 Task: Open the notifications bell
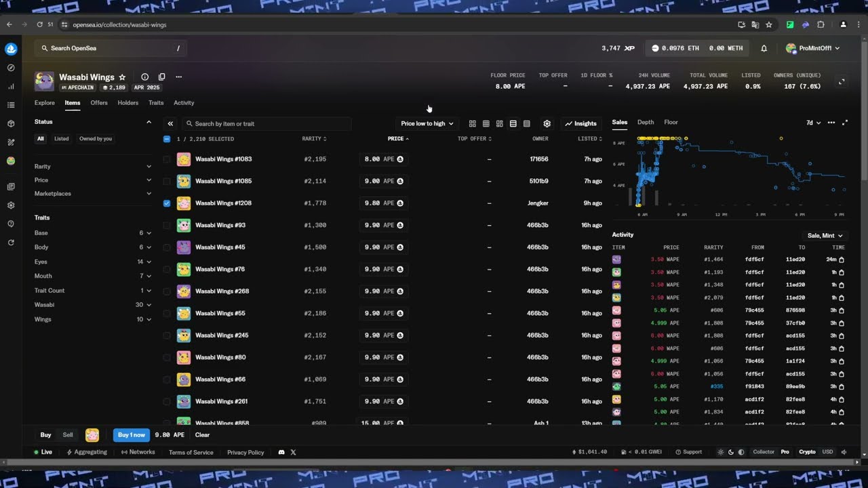pos(764,48)
